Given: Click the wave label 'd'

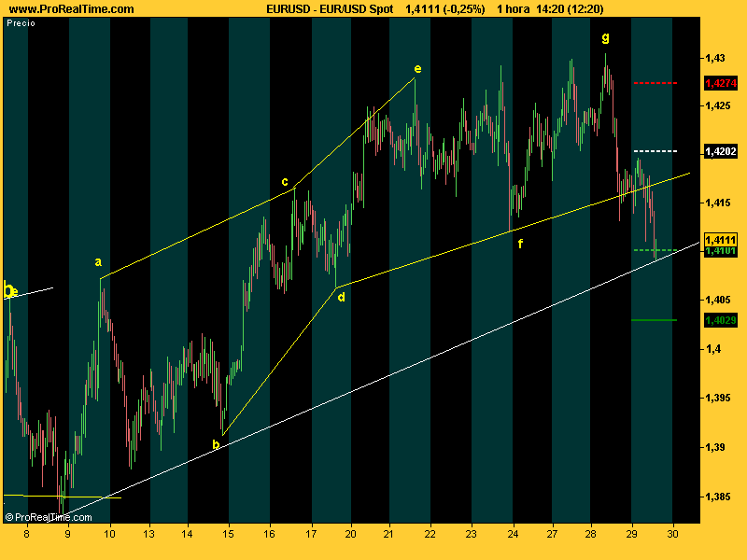Looking at the screenshot, I should click(341, 298).
